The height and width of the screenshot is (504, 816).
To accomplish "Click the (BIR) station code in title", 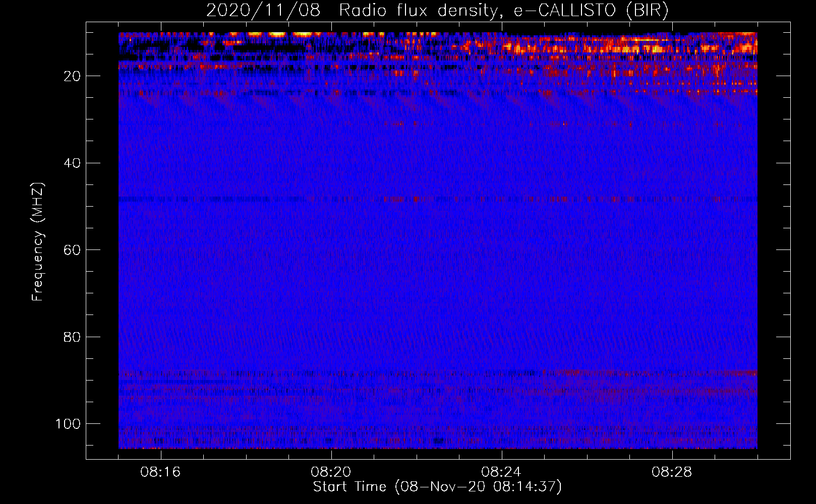I will 647,11.
